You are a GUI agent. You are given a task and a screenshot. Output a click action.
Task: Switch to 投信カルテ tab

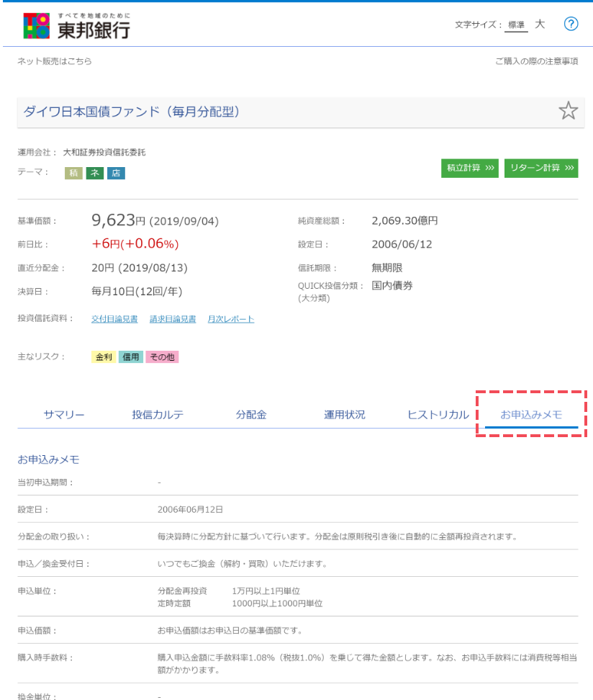point(158,415)
